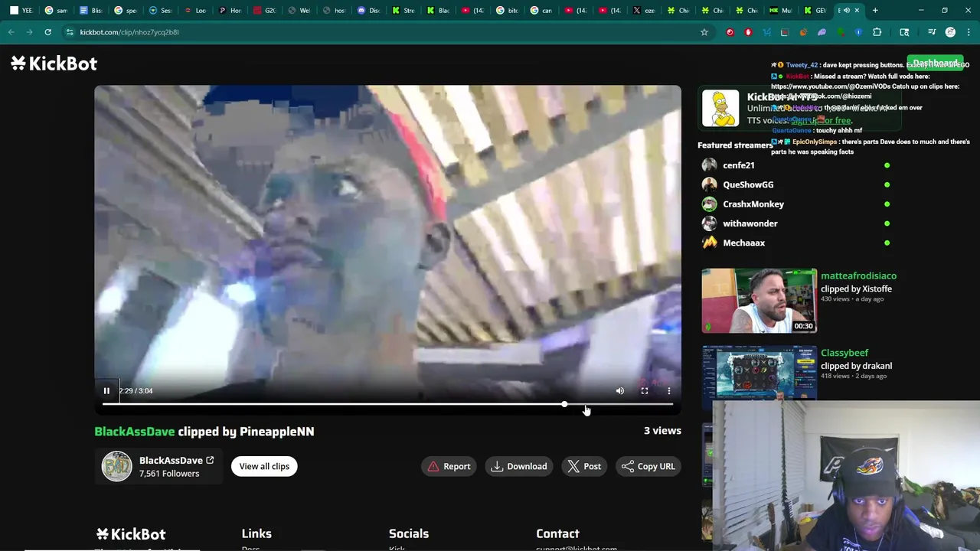Viewport: 980px width, 551px height.
Task: Open BlackAssDave channel external link icon
Action: 210,460
